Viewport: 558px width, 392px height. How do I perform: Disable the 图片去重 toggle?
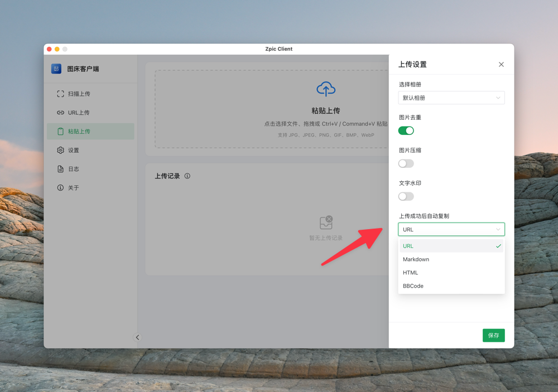pyautogui.click(x=406, y=130)
